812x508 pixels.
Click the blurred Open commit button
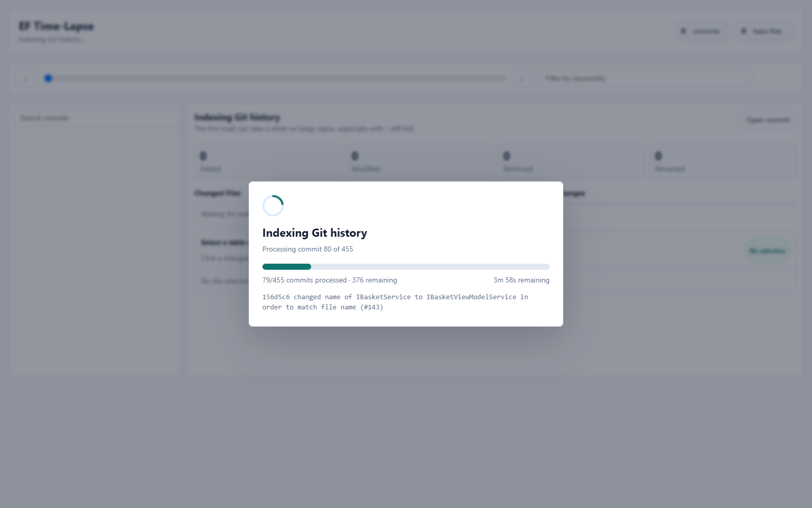768,120
